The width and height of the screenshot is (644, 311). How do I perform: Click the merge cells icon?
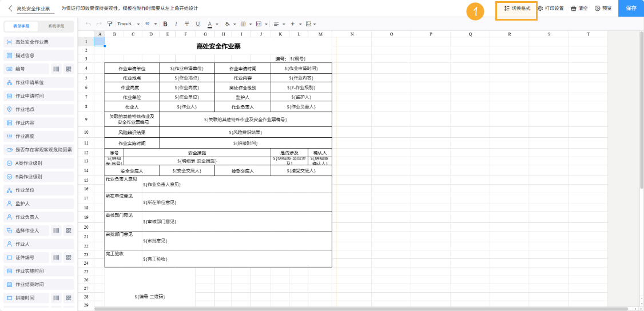pyautogui.click(x=259, y=24)
